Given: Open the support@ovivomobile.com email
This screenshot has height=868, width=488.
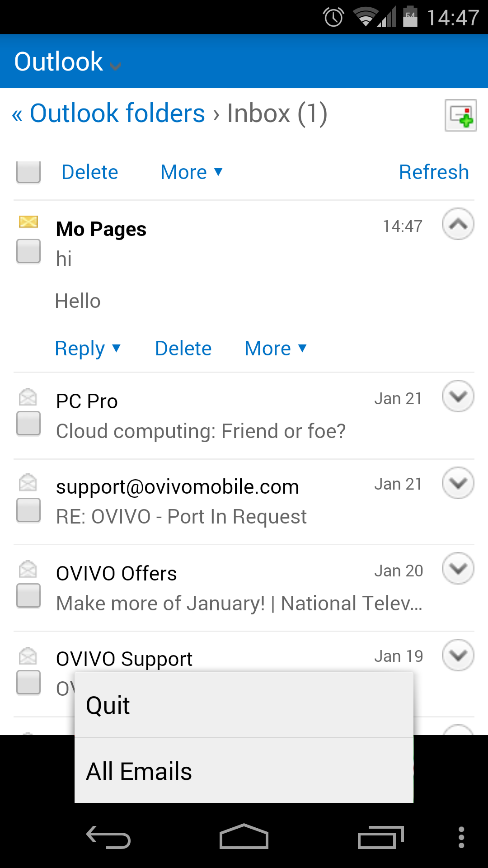Looking at the screenshot, I should 177,487.
